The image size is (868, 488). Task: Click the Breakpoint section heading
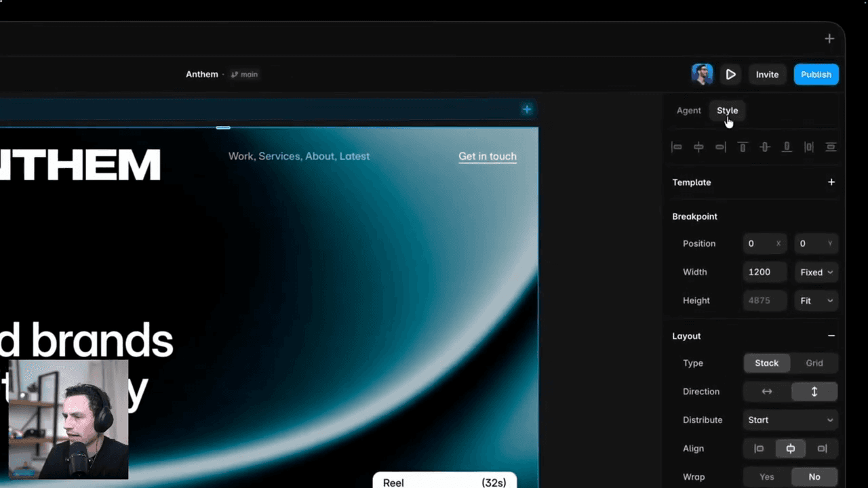(x=694, y=217)
